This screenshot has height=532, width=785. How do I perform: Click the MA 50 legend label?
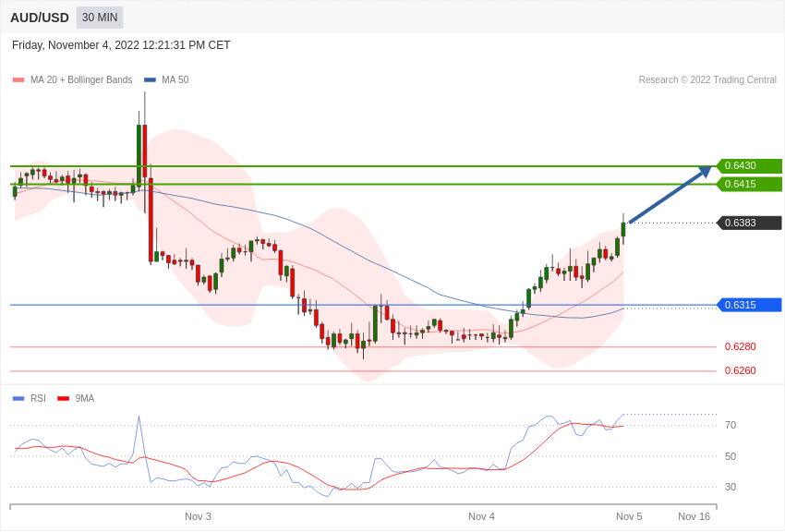point(175,79)
